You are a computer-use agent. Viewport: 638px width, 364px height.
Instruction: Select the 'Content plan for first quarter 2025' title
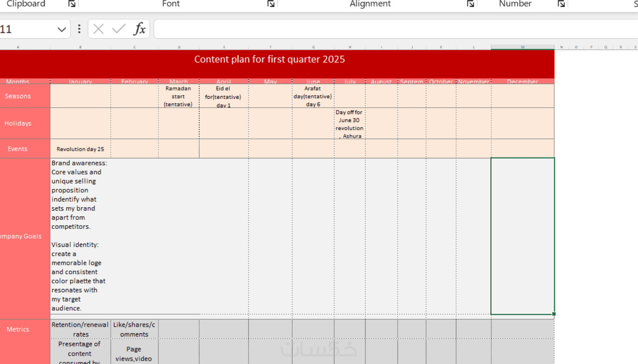coord(269,59)
